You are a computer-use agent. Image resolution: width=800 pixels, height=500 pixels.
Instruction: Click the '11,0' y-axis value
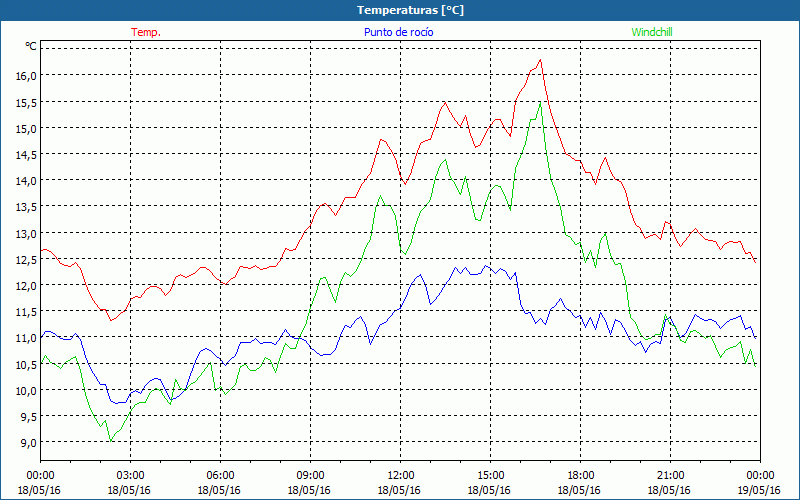(x=27, y=338)
